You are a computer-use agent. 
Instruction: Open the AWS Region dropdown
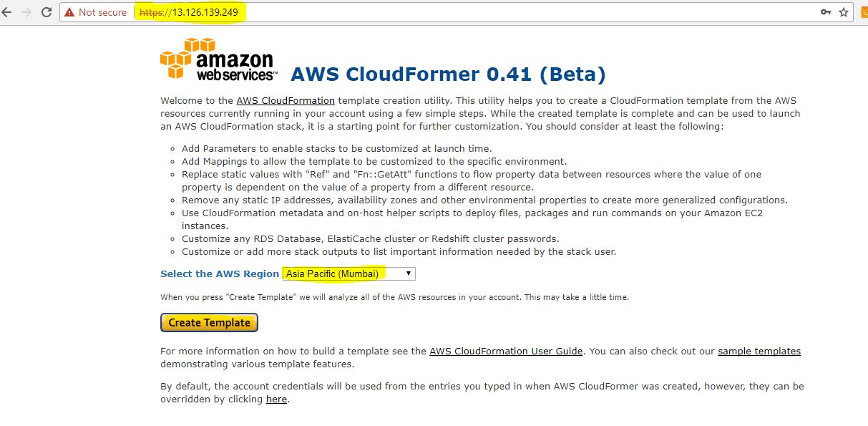coord(348,273)
